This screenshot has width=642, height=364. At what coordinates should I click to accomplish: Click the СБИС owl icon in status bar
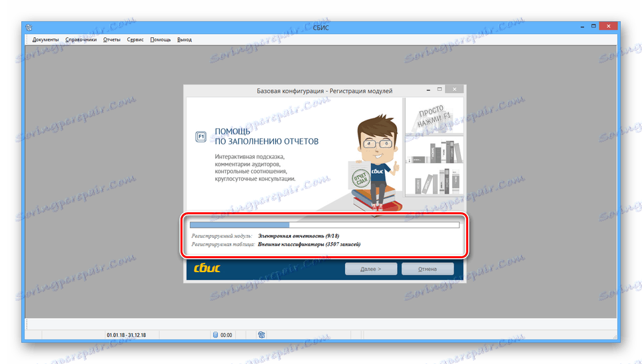[x=262, y=335]
